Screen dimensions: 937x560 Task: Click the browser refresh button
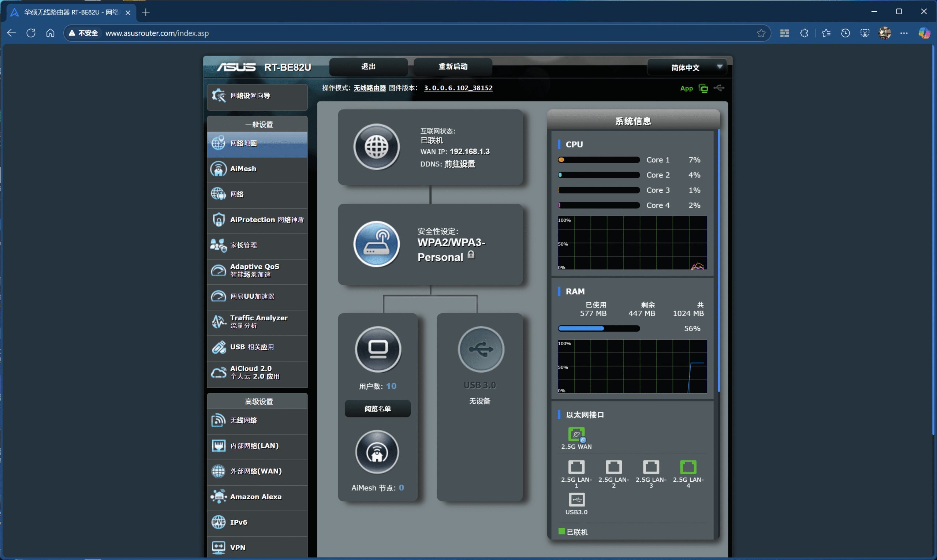pos(31,33)
